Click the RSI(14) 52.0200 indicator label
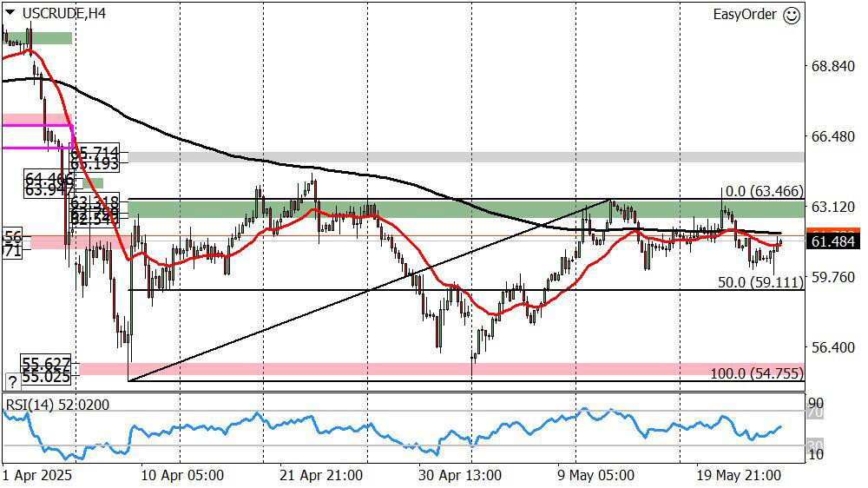The width and height of the screenshot is (868, 488). coord(57,405)
